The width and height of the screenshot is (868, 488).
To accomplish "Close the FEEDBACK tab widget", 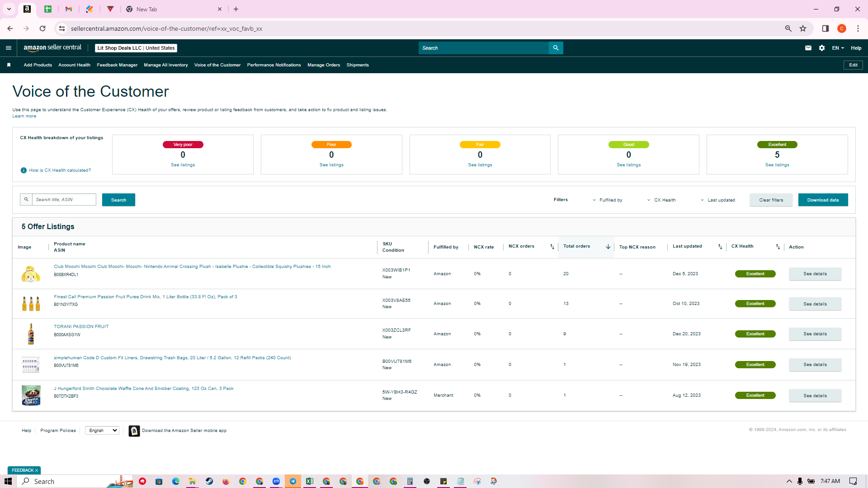I will (x=37, y=470).
